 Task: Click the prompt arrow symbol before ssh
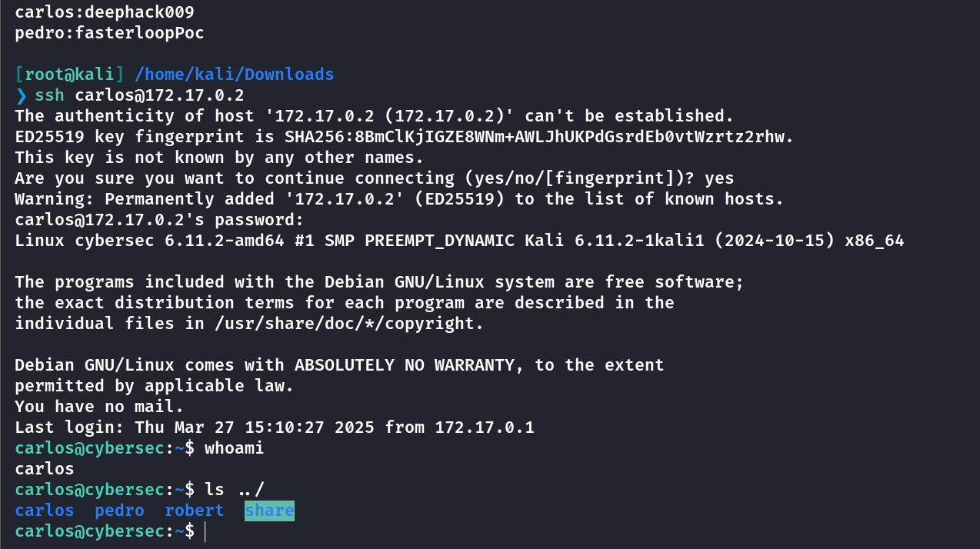tap(21, 95)
